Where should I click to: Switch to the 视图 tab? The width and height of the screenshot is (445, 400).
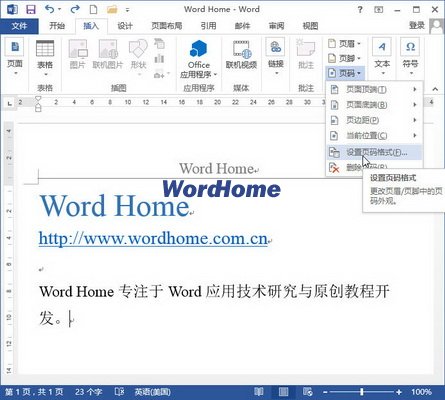pos(310,26)
